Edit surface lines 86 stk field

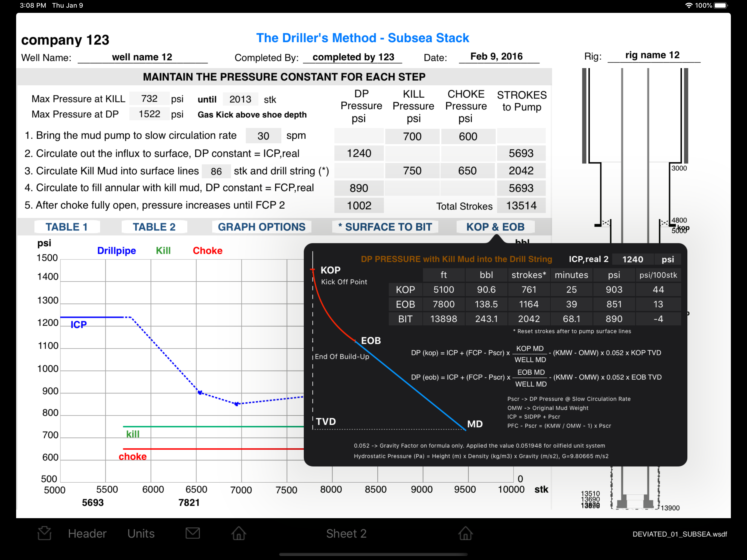[x=216, y=171]
